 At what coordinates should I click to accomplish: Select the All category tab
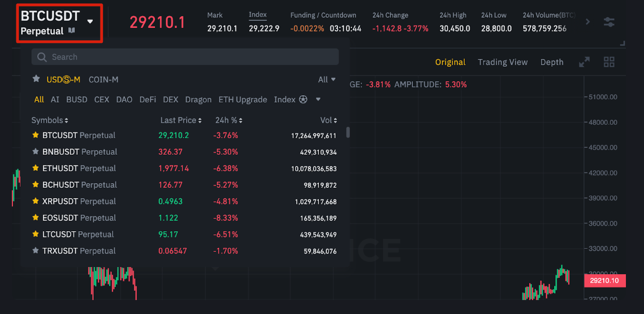pyautogui.click(x=39, y=99)
